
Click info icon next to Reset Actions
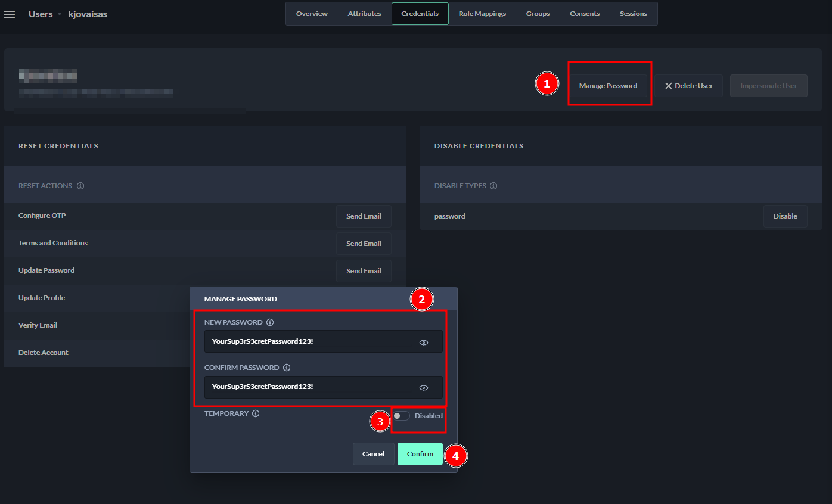tap(80, 186)
